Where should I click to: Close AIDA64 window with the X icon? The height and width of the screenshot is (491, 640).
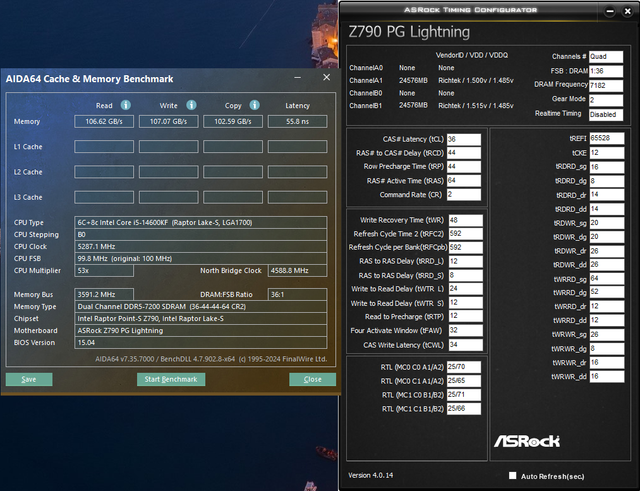pos(327,77)
